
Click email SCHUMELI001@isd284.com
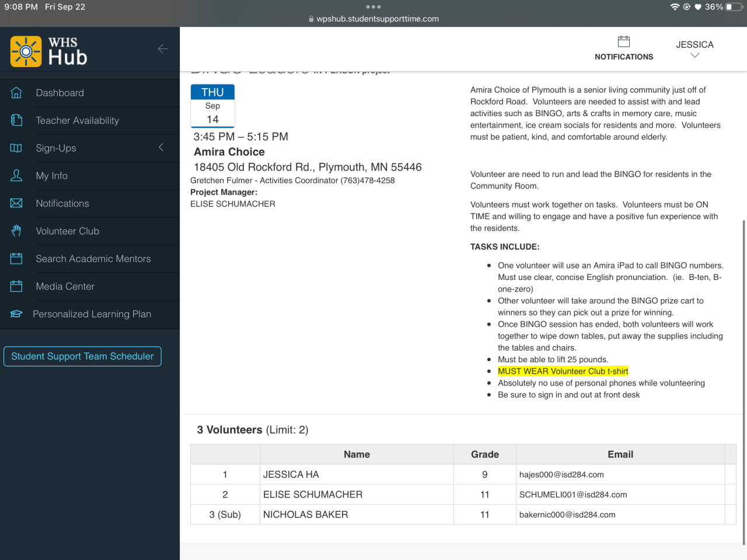point(573,495)
